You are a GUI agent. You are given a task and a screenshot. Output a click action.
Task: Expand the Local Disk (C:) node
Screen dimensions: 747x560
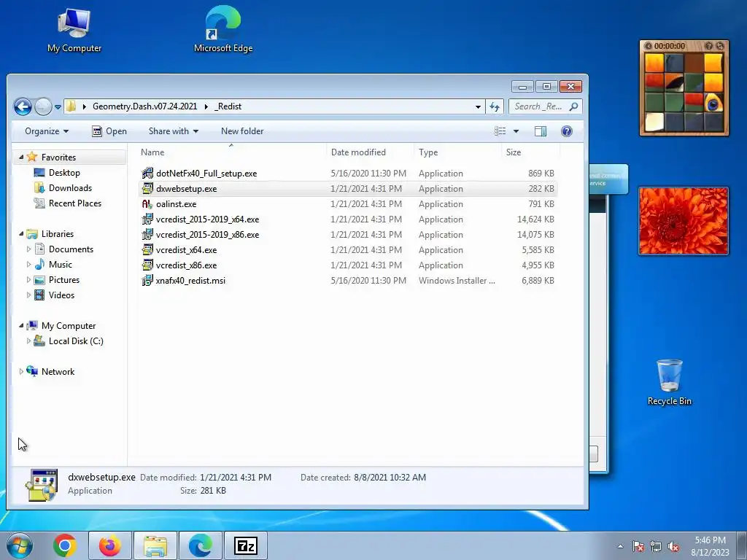pyautogui.click(x=28, y=341)
